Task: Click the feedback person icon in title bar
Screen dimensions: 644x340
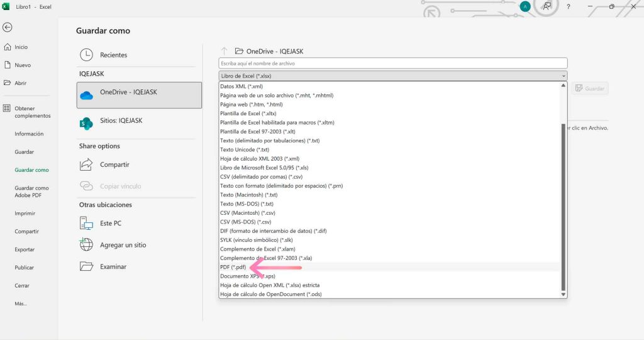Action: pyautogui.click(x=547, y=6)
